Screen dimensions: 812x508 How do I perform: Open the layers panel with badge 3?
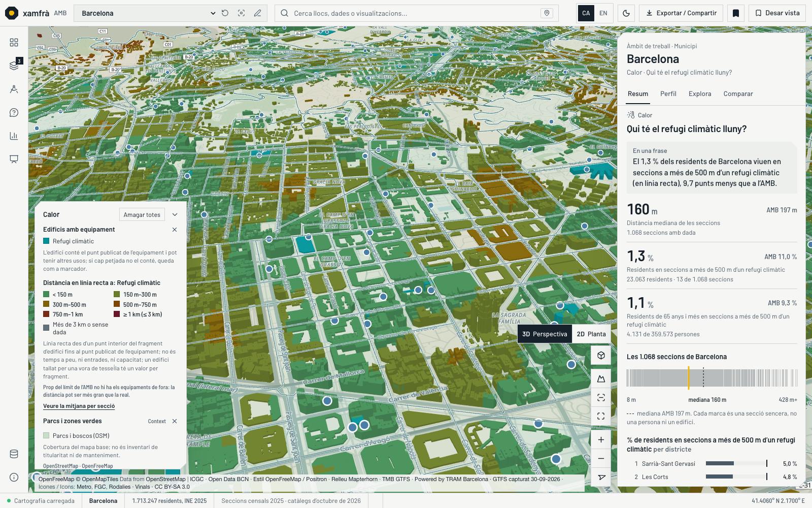pos(14,66)
